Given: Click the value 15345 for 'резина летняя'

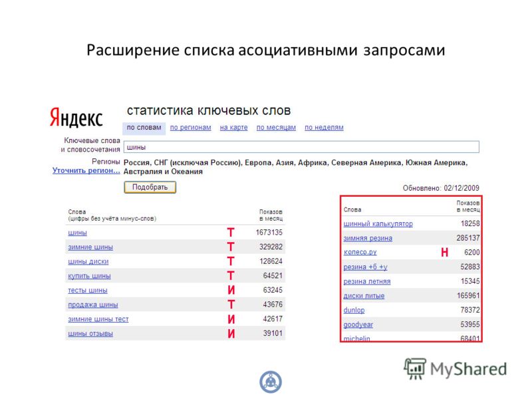Looking at the screenshot, I should [x=470, y=281].
